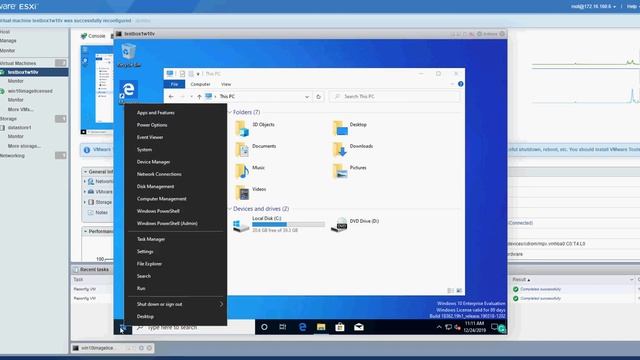Click the Search This PC field

395,97
